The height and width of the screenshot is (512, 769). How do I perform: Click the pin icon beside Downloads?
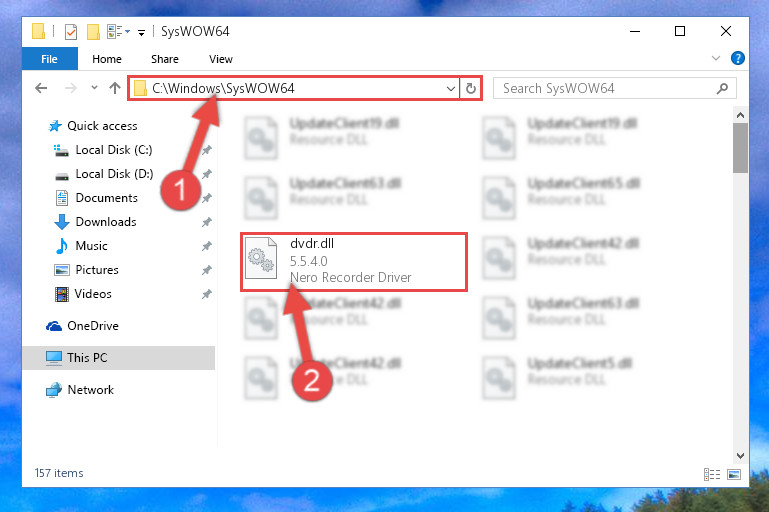(x=207, y=222)
